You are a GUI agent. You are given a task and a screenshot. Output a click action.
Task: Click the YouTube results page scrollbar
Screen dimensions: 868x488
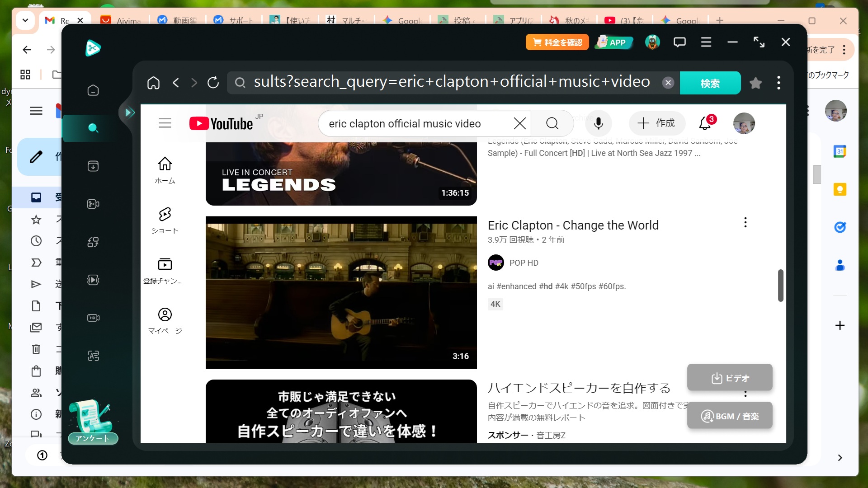coord(780,286)
